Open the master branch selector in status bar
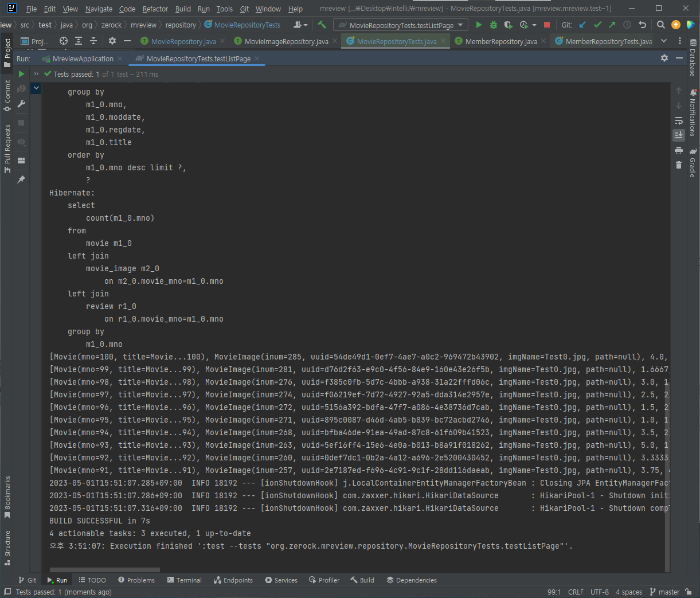This screenshot has height=598, width=700. (x=664, y=592)
